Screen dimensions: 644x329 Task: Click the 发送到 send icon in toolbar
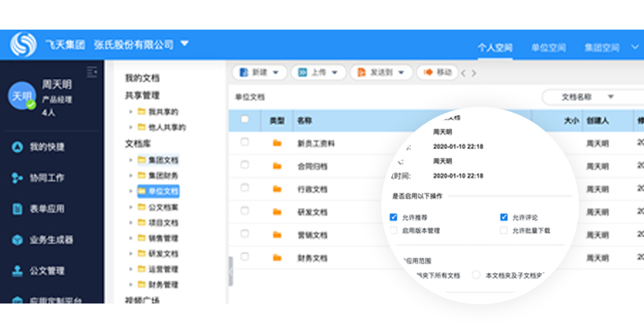[x=362, y=72]
